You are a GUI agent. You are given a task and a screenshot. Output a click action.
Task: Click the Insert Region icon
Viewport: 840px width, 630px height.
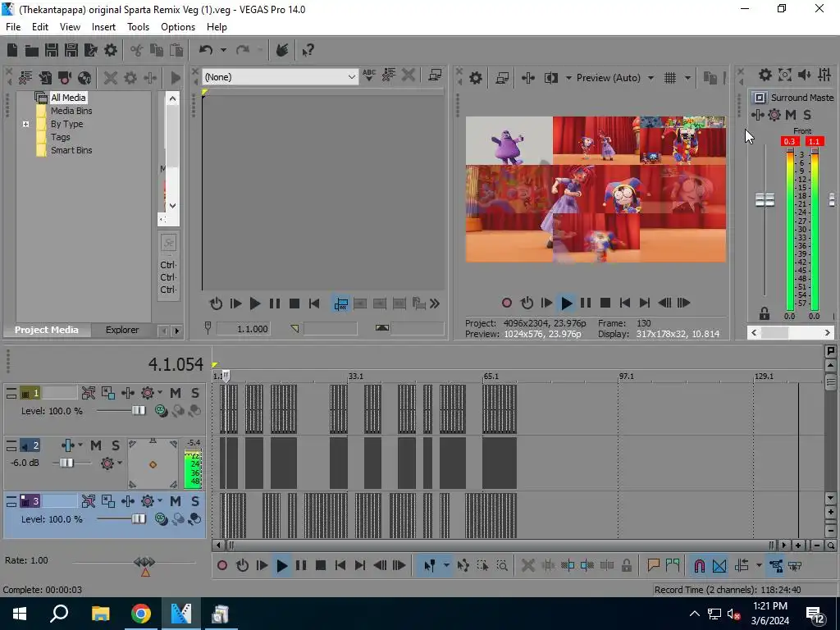click(x=673, y=566)
